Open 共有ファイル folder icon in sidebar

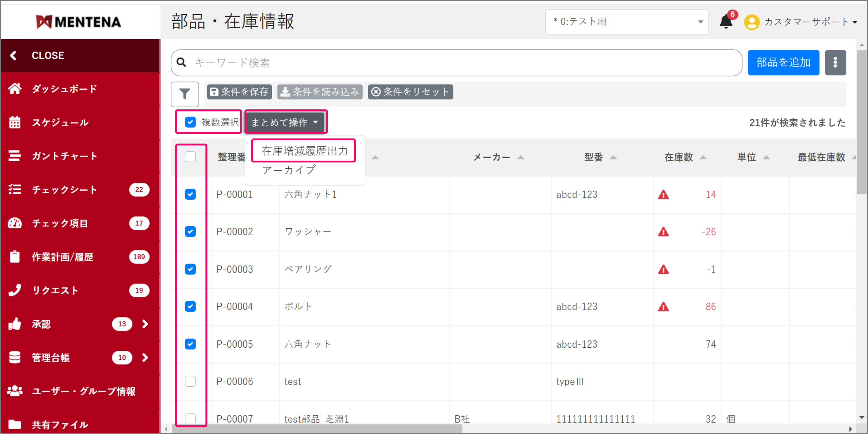tap(15, 424)
